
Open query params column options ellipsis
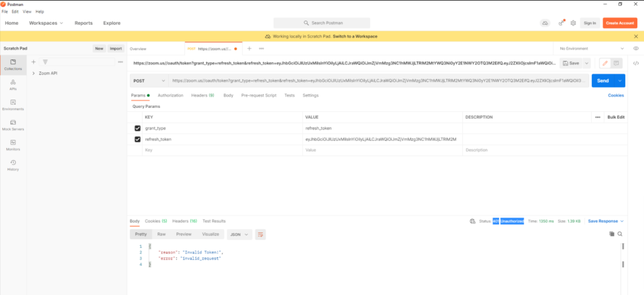tap(597, 117)
